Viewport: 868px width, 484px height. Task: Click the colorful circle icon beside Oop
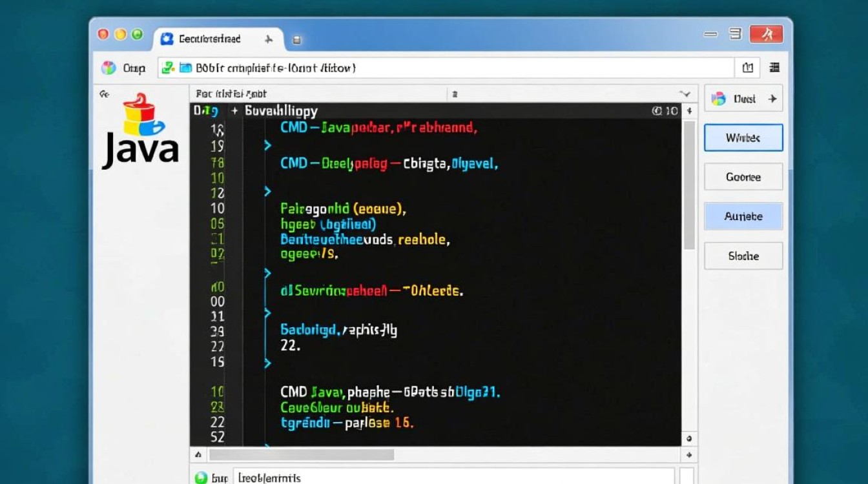108,68
